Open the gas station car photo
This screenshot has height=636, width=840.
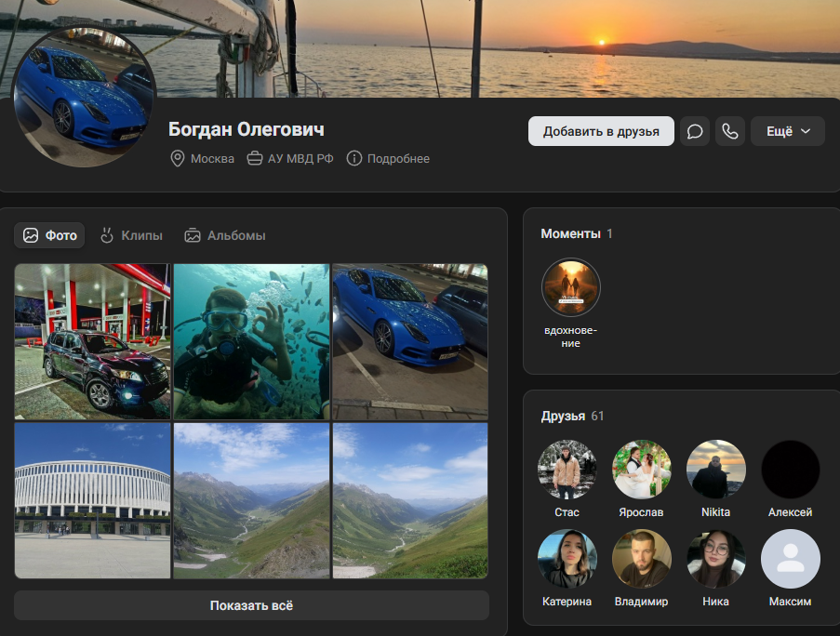[x=92, y=341]
